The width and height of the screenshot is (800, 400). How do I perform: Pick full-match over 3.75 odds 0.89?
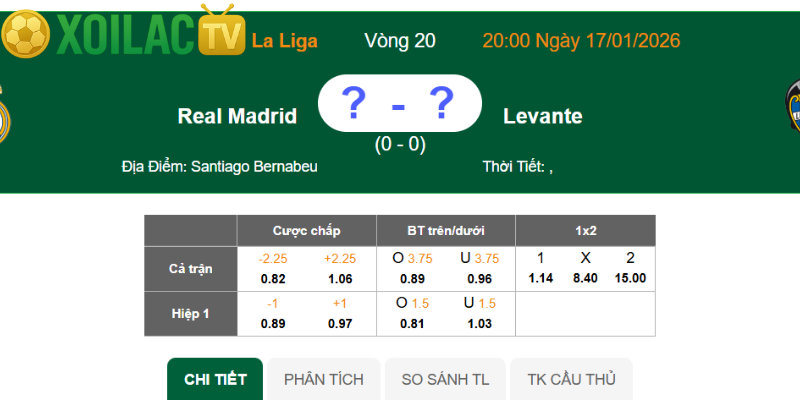coord(411,278)
